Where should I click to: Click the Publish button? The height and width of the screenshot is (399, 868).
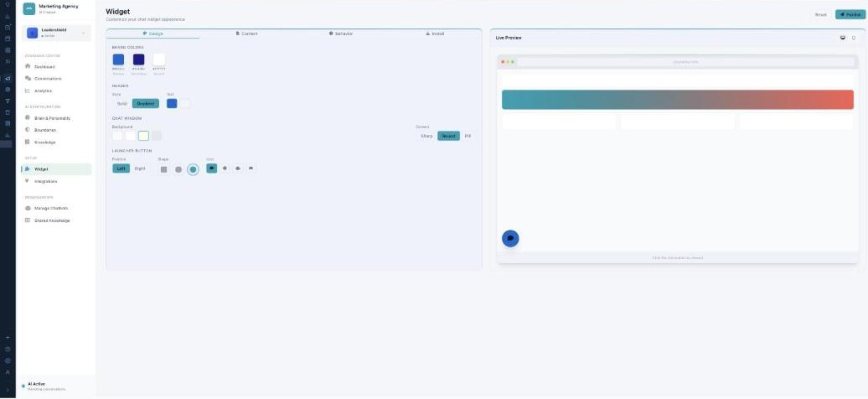pos(850,14)
